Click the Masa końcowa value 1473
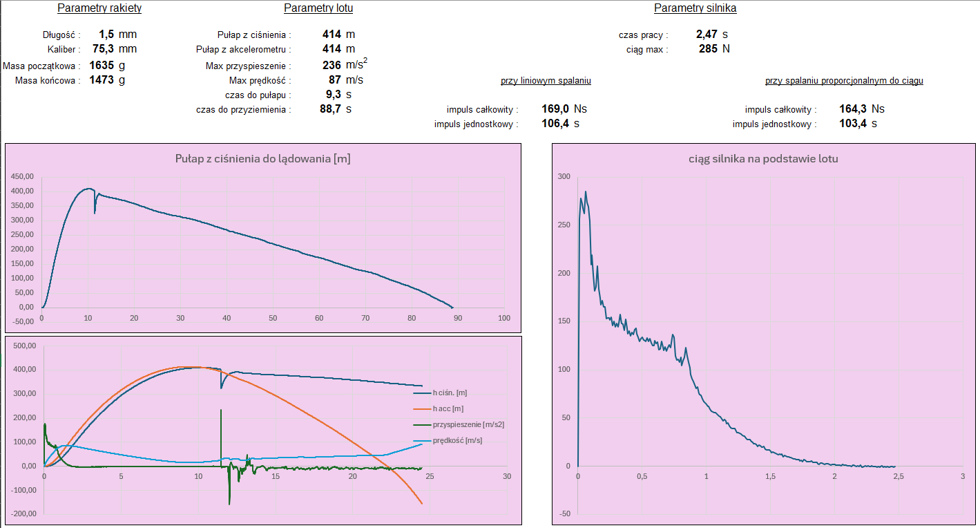The width and height of the screenshot is (980, 528). 101,80
